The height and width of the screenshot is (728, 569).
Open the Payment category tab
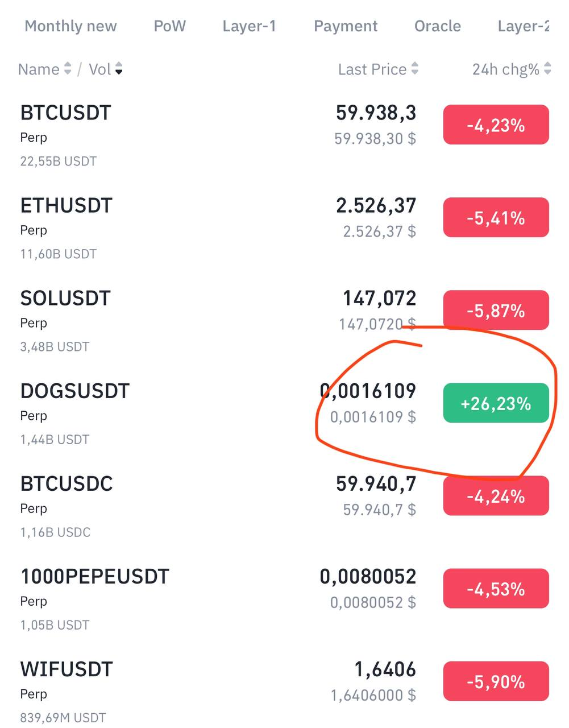[346, 26]
